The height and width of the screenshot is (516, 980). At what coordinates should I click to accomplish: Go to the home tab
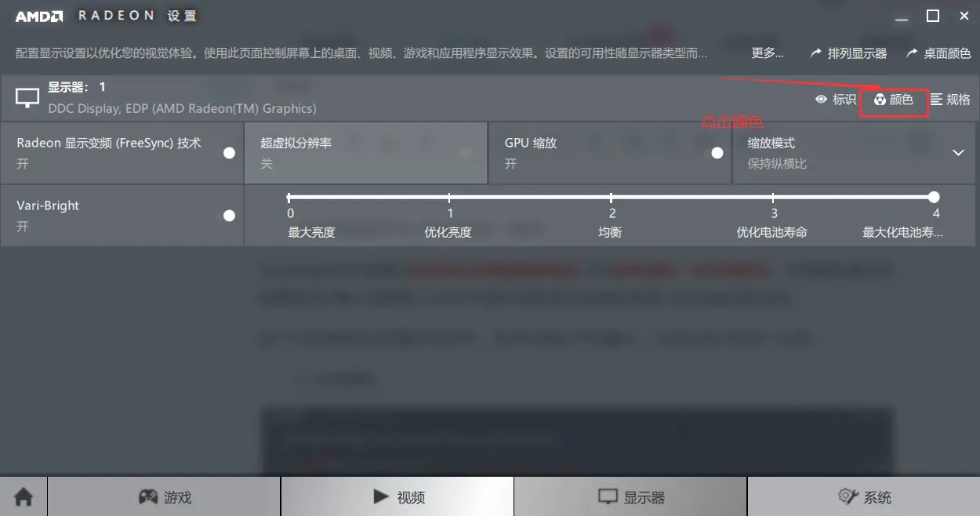point(24,496)
